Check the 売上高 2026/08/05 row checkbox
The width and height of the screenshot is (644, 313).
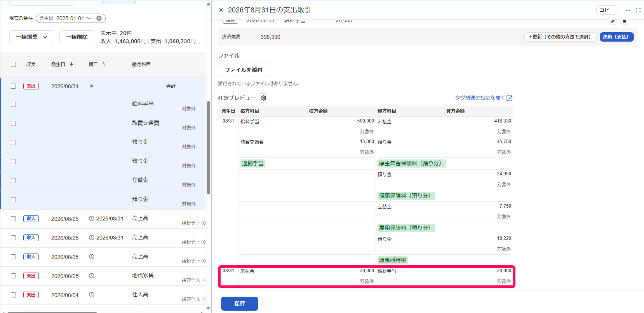[x=14, y=257]
